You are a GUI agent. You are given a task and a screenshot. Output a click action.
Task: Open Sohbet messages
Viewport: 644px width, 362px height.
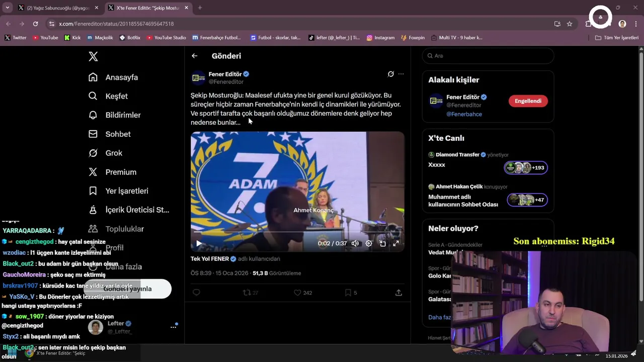(x=110, y=134)
